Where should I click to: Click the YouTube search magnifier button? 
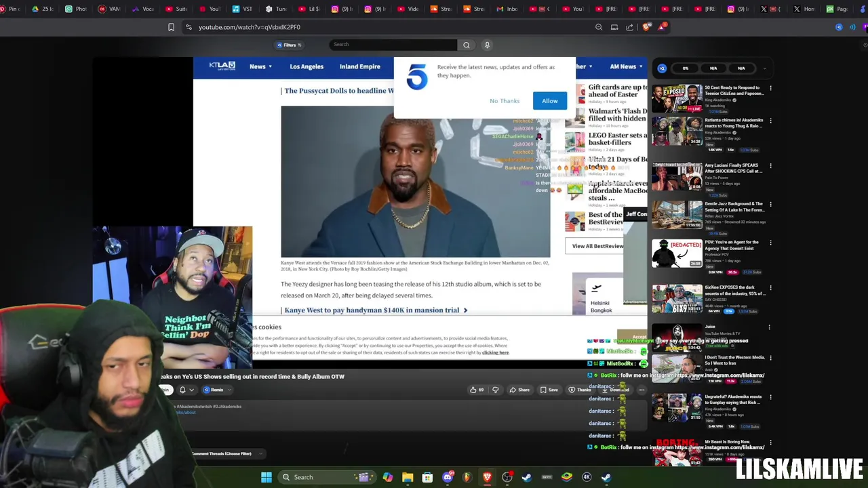click(467, 45)
